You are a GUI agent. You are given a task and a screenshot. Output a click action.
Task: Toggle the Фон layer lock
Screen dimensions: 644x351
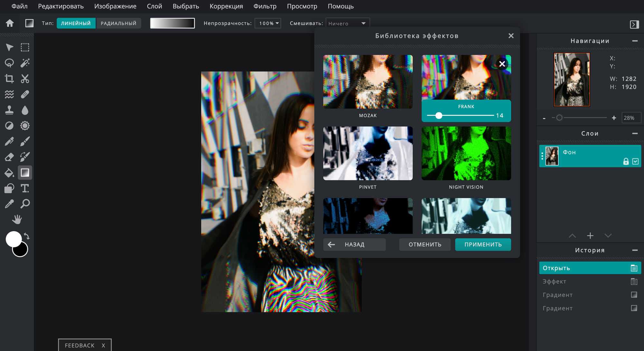(626, 161)
